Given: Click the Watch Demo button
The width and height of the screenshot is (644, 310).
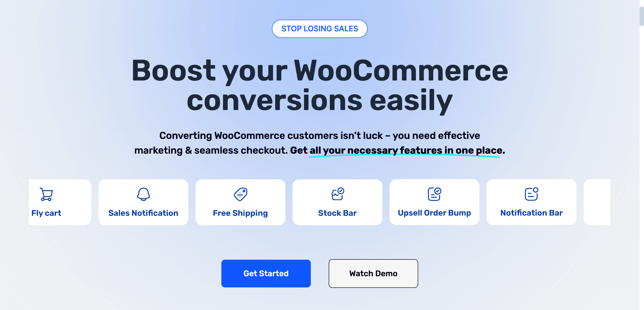Looking at the screenshot, I should 373,273.
